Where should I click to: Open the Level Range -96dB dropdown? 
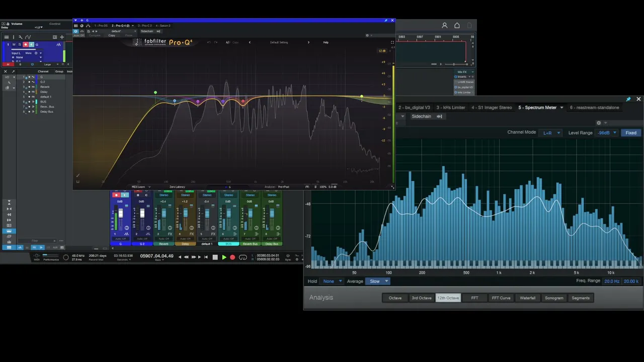(607, 133)
